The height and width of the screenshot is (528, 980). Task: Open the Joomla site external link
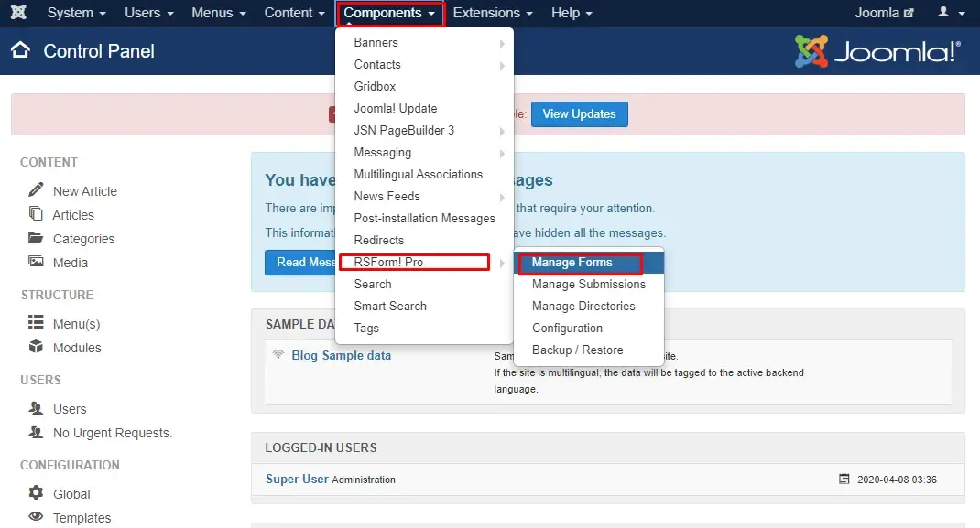(885, 13)
